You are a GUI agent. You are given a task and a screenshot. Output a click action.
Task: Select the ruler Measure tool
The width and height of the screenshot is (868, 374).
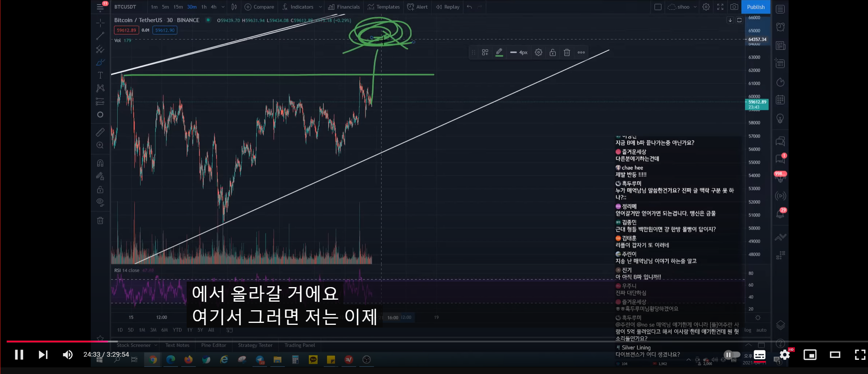click(100, 132)
